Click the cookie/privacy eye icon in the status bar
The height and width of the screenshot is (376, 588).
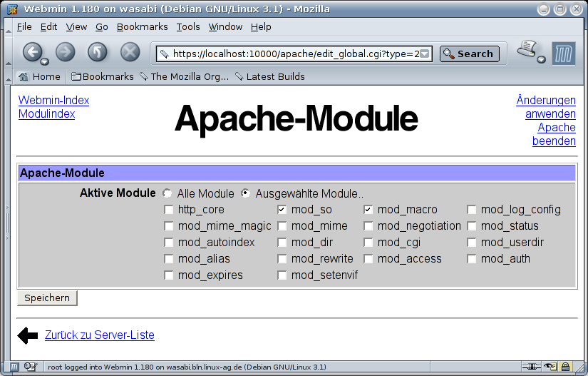click(550, 367)
